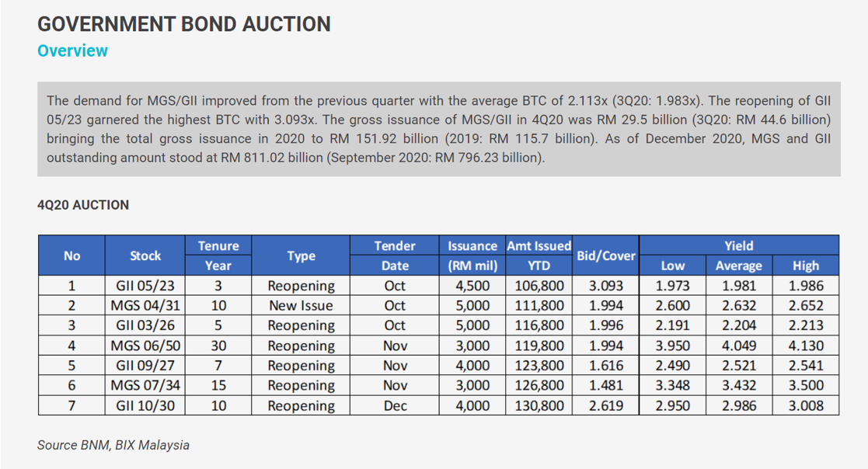Click the Tenure Year column header
The width and height of the screenshot is (868, 469).
[x=218, y=255]
